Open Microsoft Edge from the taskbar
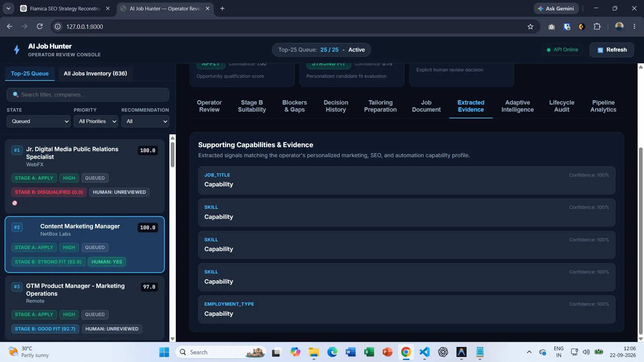The height and width of the screenshot is (362, 644). pyautogui.click(x=332, y=352)
